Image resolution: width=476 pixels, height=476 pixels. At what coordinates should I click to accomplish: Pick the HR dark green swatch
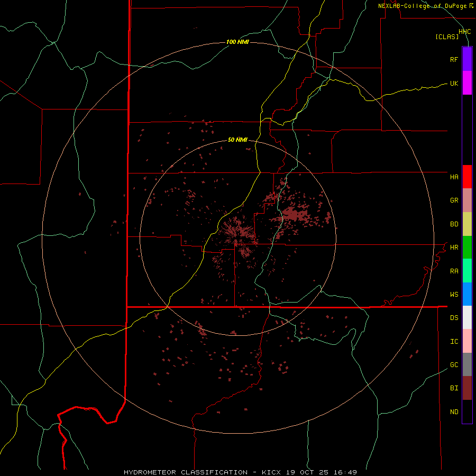(467, 247)
